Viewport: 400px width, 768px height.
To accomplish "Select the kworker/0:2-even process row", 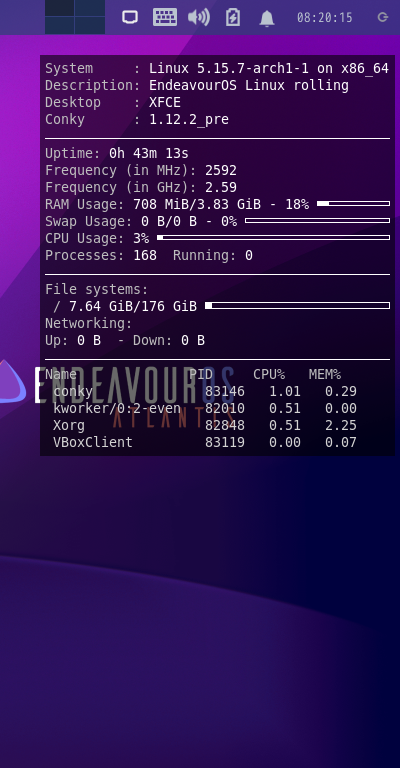I will [205, 408].
